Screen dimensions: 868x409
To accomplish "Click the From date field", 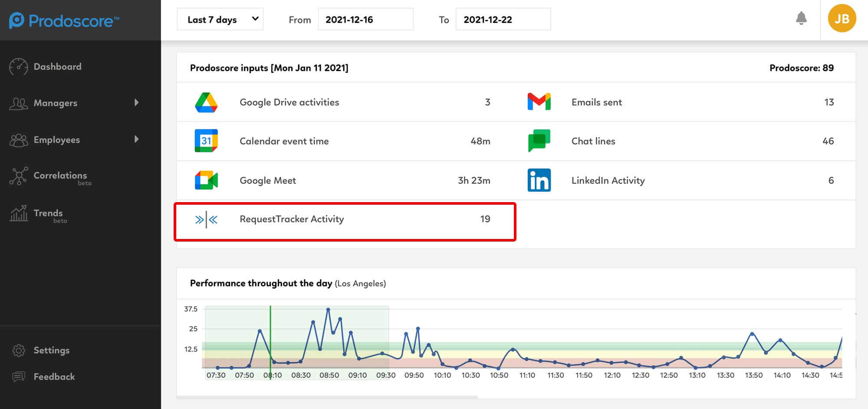I will point(365,20).
